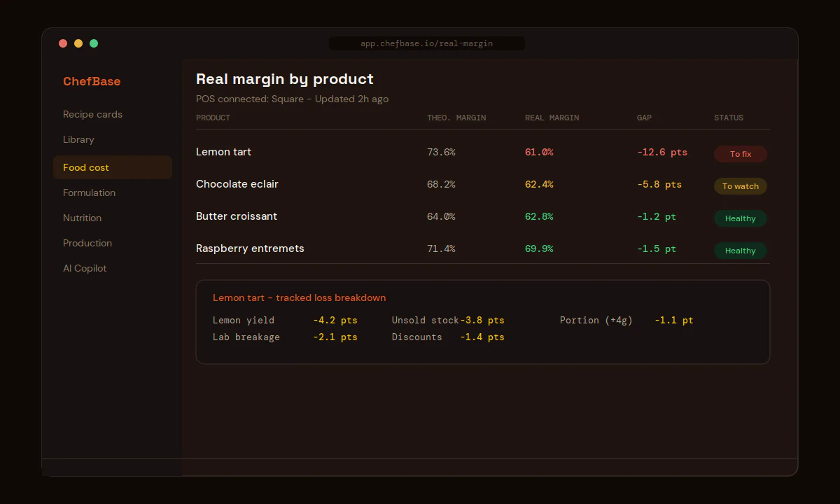Click Lemon tart tracked loss breakdown title
Viewport: 840px width, 504px height.
click(299, 297)
